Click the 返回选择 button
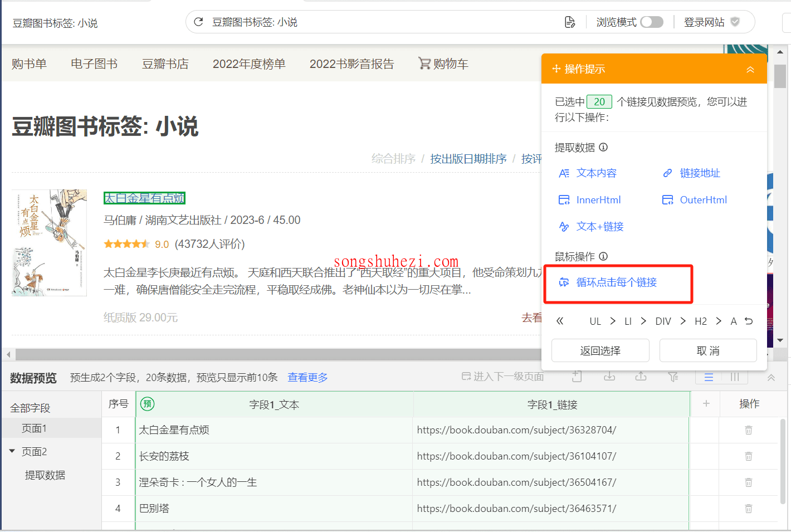 click(600, 350)
